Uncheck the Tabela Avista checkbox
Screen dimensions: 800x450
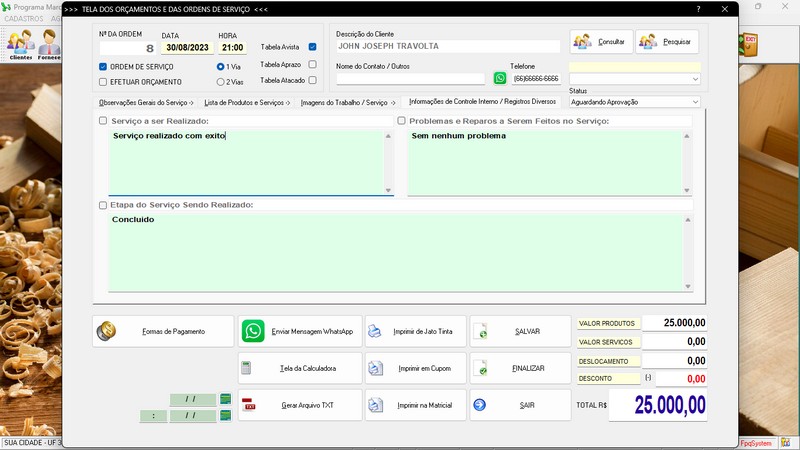click(313, 47)
